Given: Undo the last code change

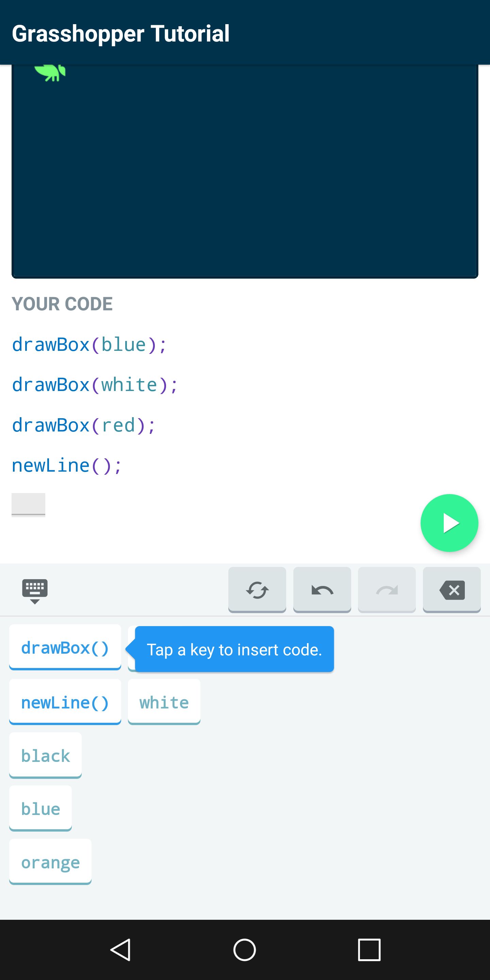Looking at the screenshot, I should 322,590.
